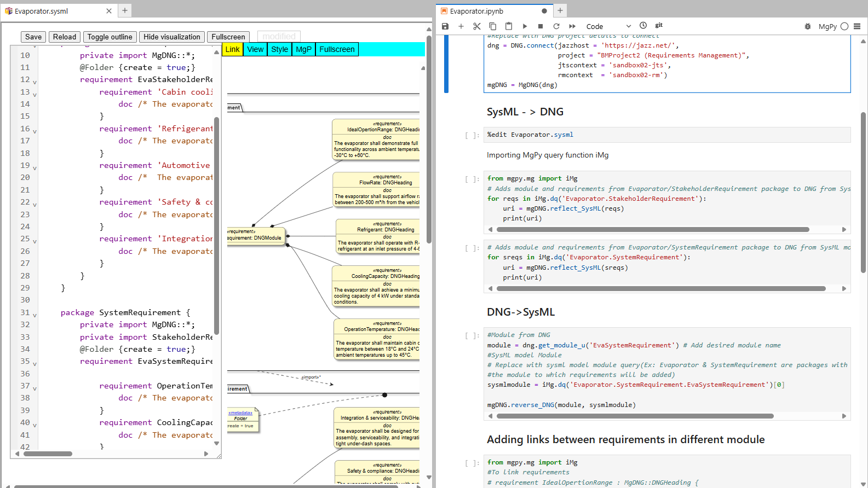The image size is (868, 488).
Task: Click the git toolbar button
Action: [659, 25]
